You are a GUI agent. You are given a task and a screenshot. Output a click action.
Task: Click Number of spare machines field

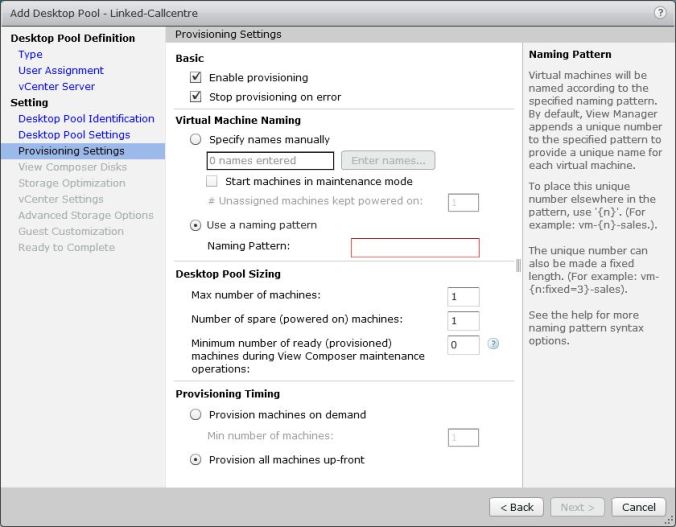coord(463,321)
